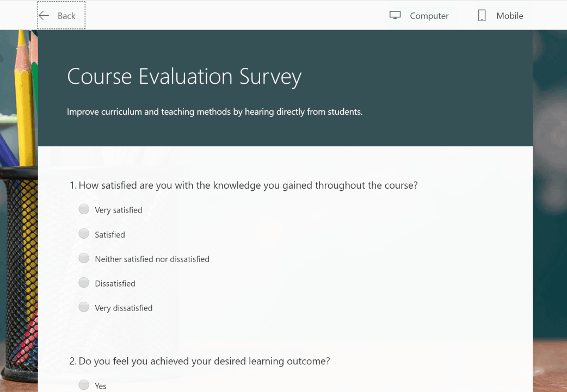The width and height of the screenshot is (567, 392).
Task: Select the Very satisfied radio button
Action: [84, 209]
